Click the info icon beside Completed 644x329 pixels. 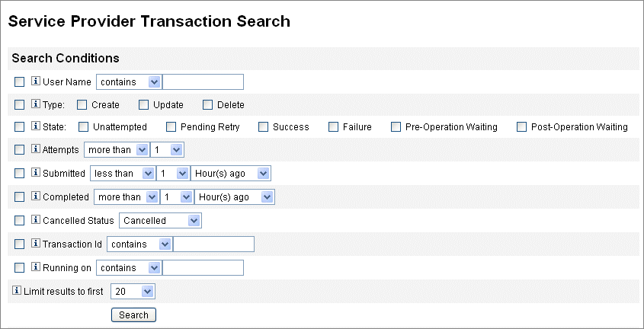tap(36, 196)
